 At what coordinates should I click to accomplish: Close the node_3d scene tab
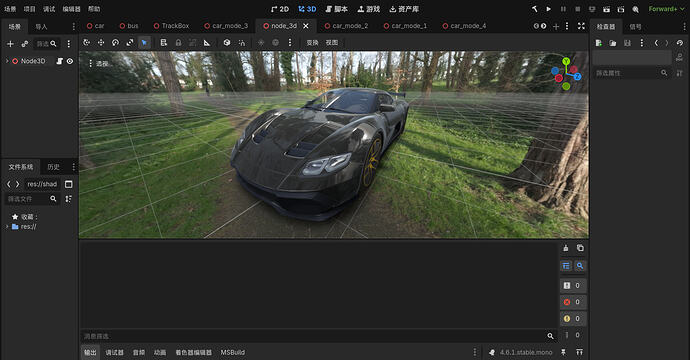tap(306, 26)
